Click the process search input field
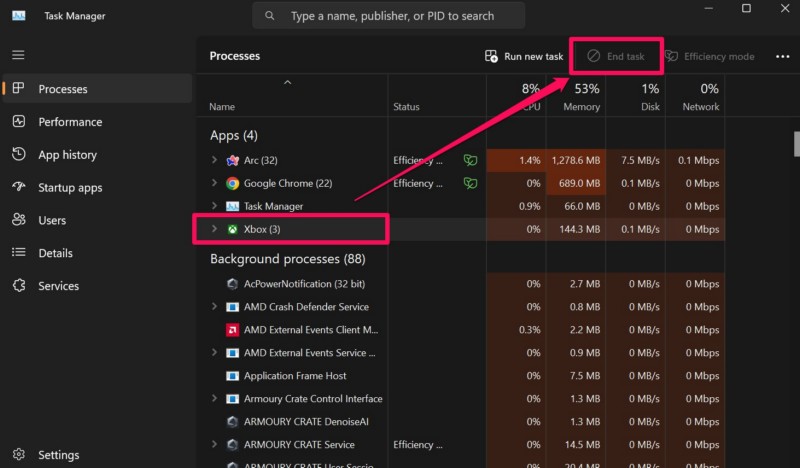The image size is (800, 468). pyautogui.click(x=388, y=16)
